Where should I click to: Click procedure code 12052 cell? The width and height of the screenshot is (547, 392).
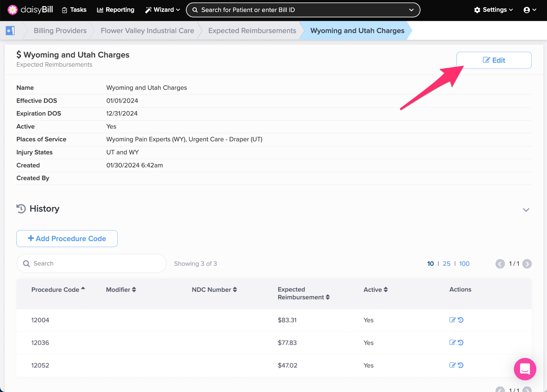40,365
